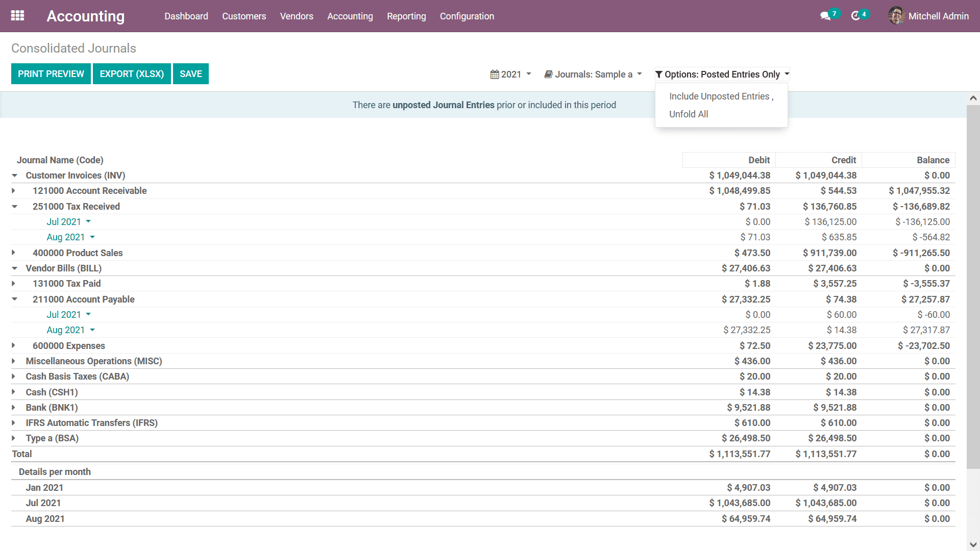Click the funnel filter Options icon

point(659,74)
